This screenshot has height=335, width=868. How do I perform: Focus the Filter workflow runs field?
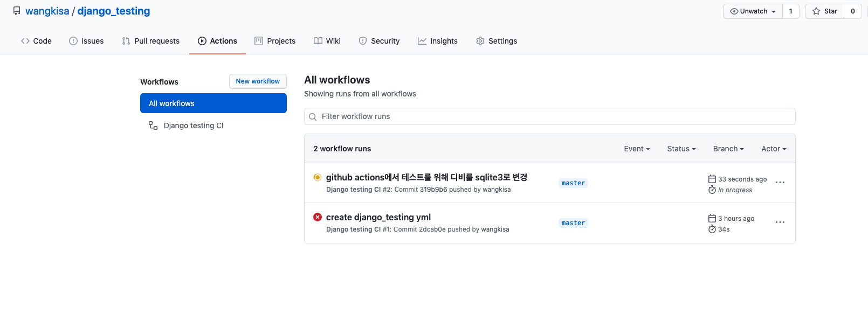[550, 116]
